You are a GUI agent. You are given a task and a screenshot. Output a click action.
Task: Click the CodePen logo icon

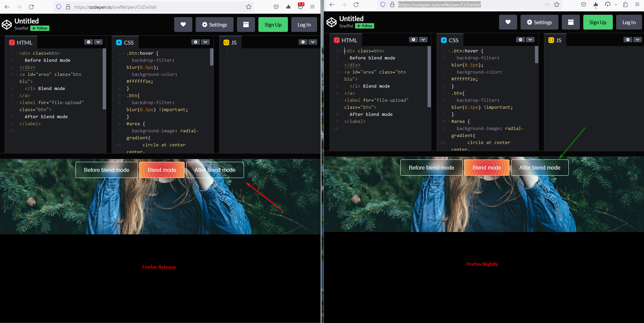coord(7,24)
